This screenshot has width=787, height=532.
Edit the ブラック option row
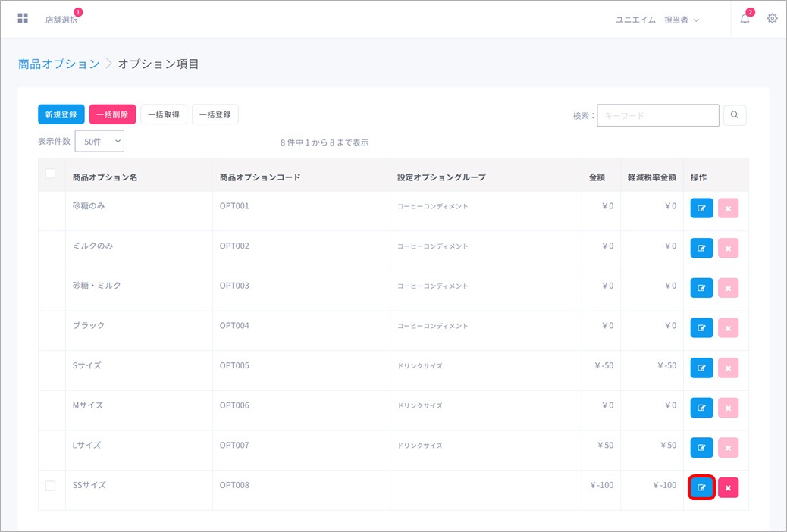701,328
